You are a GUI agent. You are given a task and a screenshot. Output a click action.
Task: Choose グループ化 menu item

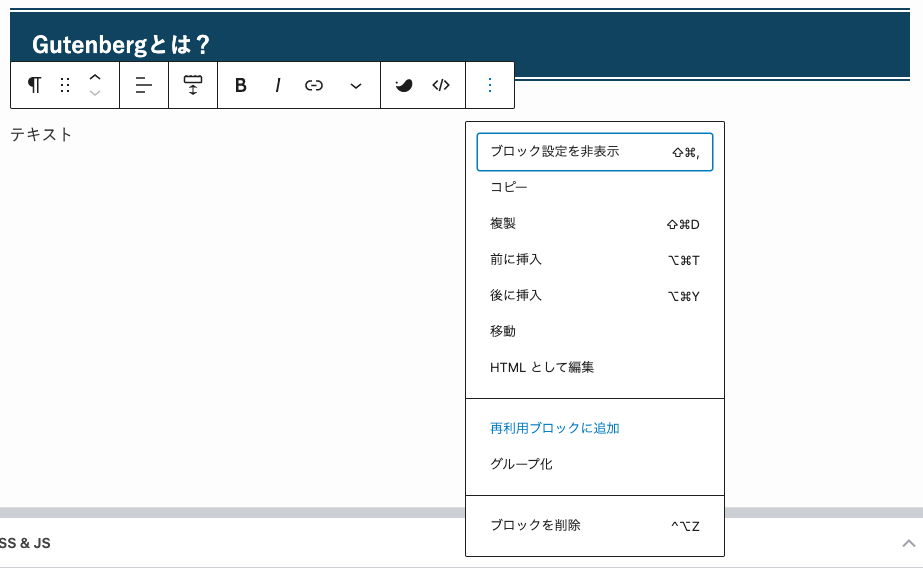click(595, 464)
